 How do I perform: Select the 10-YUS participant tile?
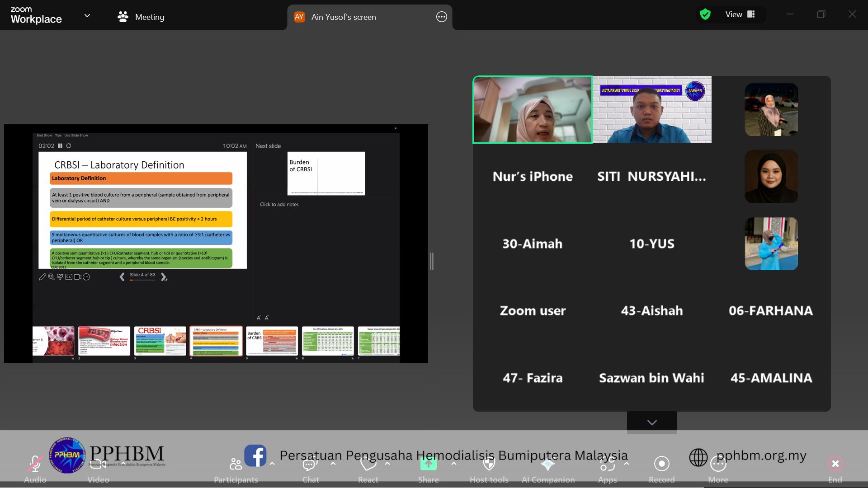[652, 244]
